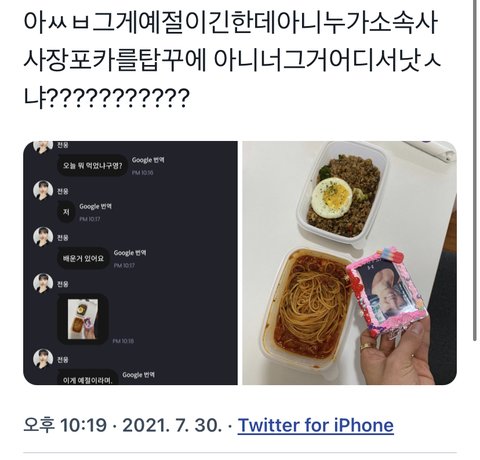
Task: Tap the profile avatar above the photo message
Action: (43, 283)
